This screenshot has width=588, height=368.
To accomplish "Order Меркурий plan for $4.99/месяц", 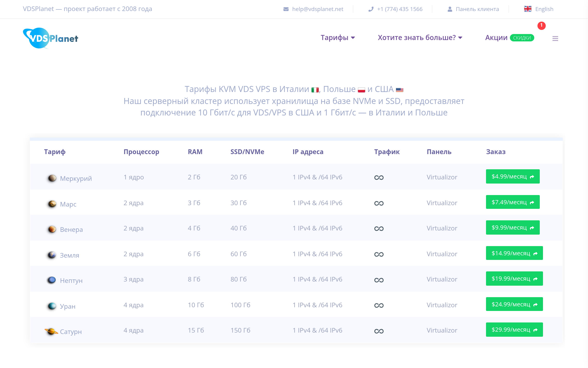I will [513, 176].
